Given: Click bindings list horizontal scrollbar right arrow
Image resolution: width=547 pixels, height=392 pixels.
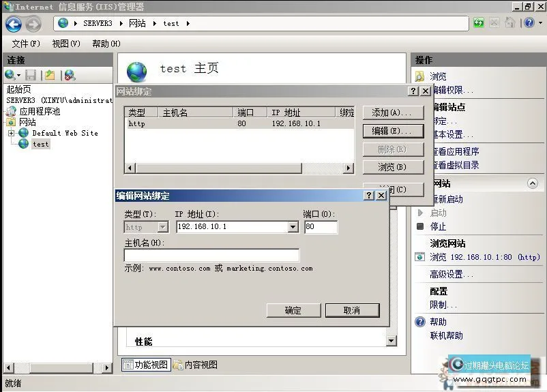Looking at the screenshot, I should (348, 168).
